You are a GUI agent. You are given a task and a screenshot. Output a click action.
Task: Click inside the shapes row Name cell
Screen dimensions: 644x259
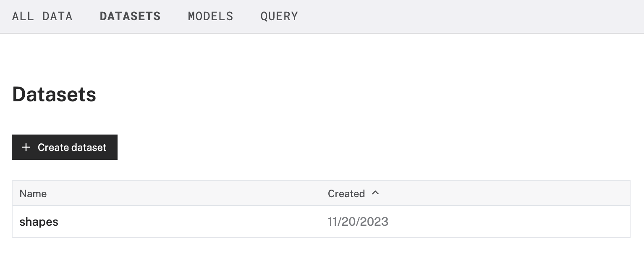(84, 222)
